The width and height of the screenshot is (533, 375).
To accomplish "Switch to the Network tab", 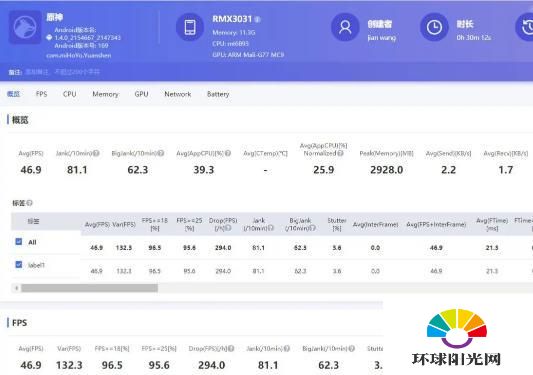I will [x=178, y=94].
